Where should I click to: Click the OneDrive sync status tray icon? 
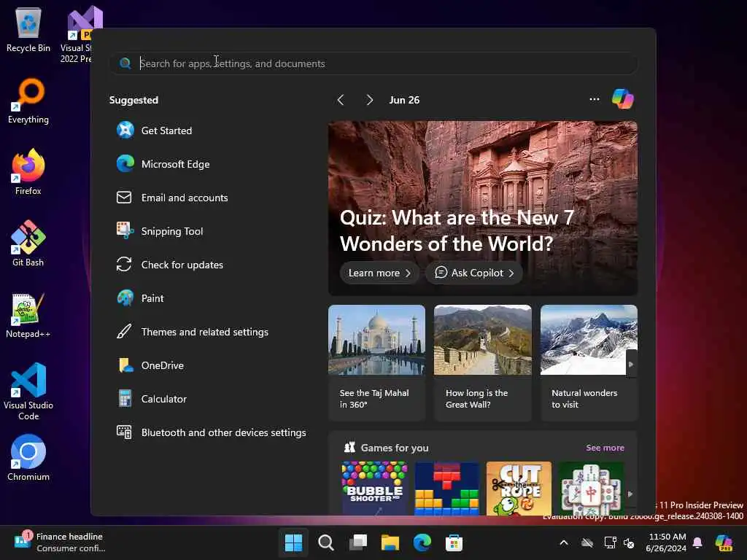[587, 542]
